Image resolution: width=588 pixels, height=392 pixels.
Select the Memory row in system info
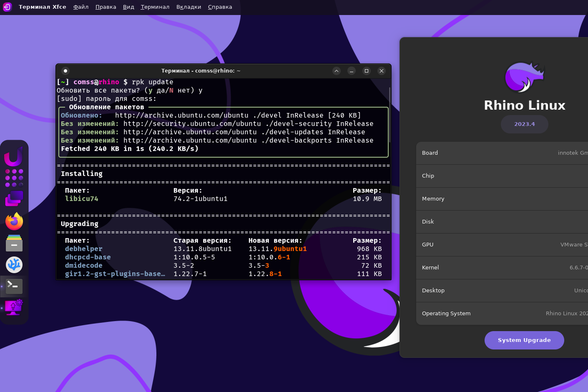[x=502, y=199]
